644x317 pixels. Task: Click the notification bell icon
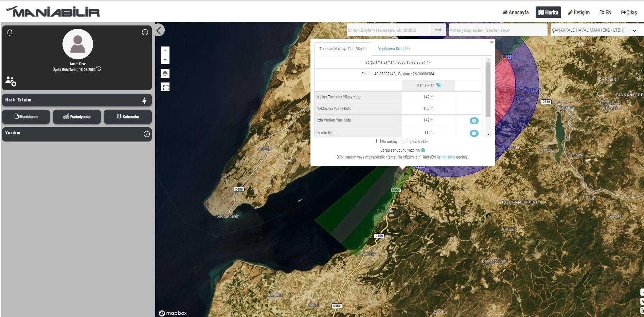click(x=10, y=33)
